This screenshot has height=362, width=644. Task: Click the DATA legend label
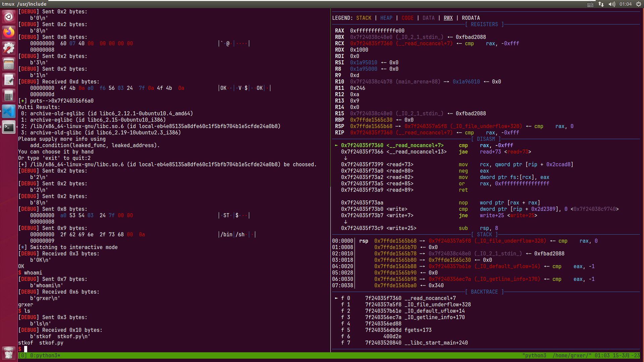click(x=428, y=18)
